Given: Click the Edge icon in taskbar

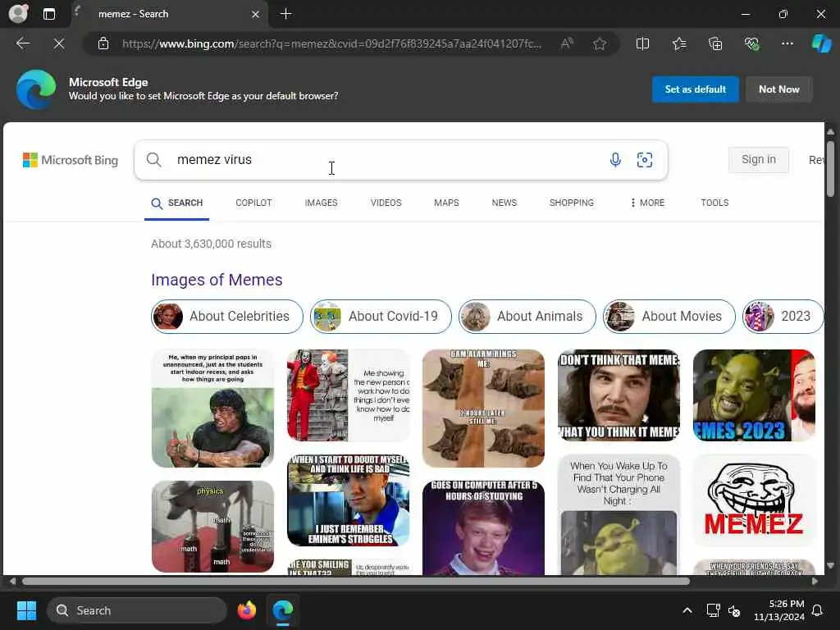Looking at the screenshot, I should (282, 610).
